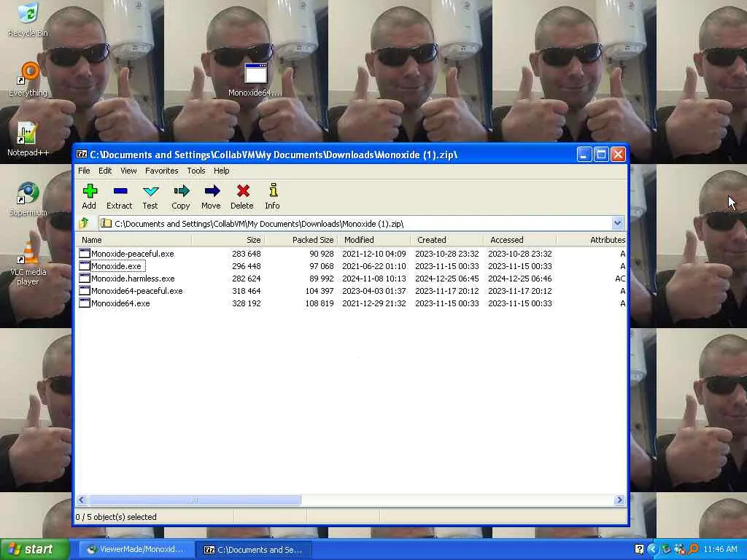The image size is (747, 560).
Task: Click the scrollbar right arrow
Action: pyautogui.click(x=619, y=500)
